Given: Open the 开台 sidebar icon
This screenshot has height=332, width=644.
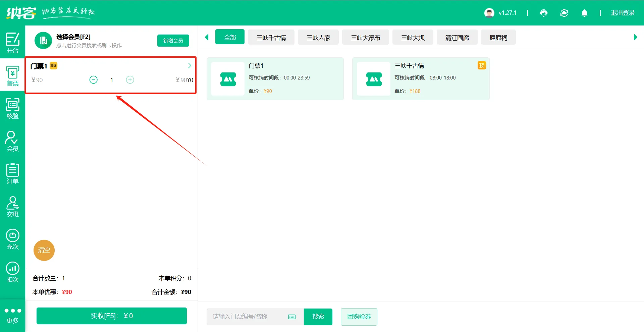Looking at the screenshot, I should pyautogui.click(x=12, y=43).
